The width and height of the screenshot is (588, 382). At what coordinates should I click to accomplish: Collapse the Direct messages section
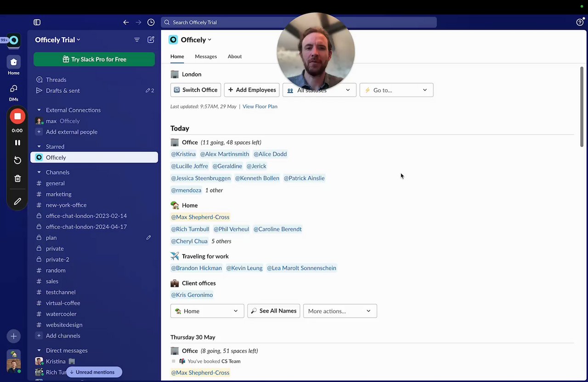39,350
